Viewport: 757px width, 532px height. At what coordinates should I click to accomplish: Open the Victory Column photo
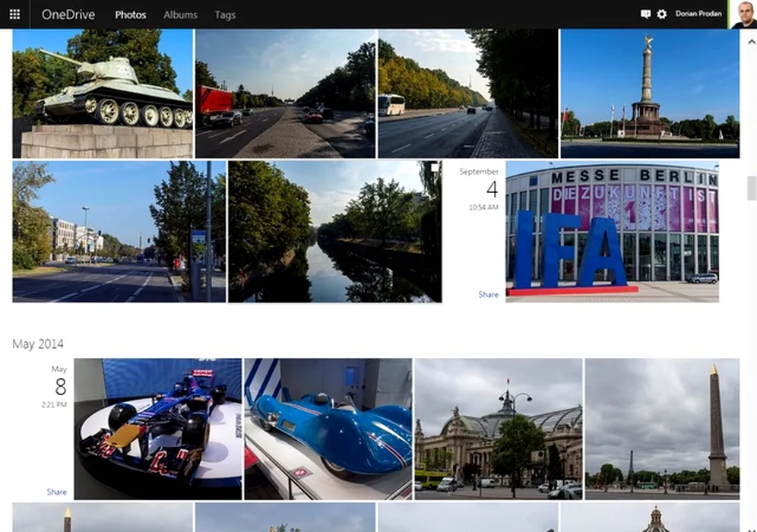click(650, 93)
